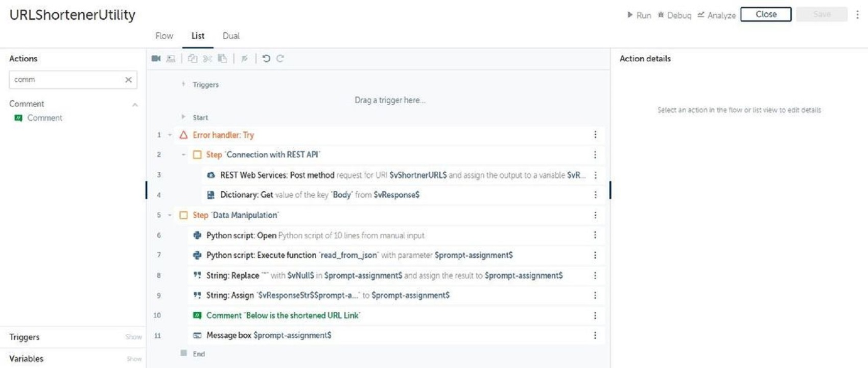
Task: Click the String: Replace action icon
Action: tap(197, 275)
